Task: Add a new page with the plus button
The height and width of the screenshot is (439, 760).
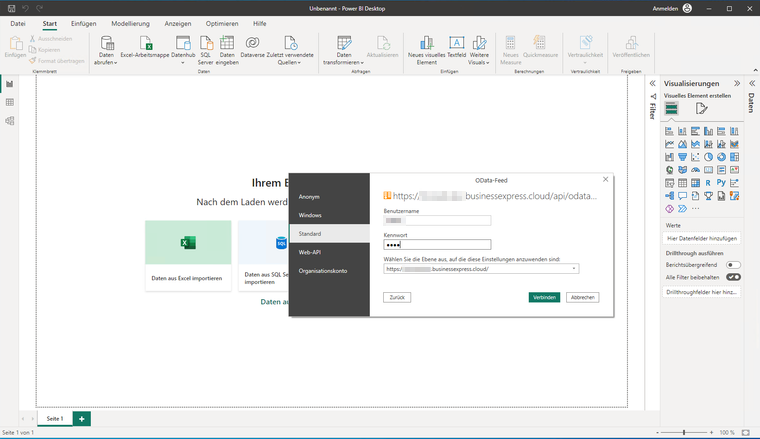Action: click(x=82, y=419)
